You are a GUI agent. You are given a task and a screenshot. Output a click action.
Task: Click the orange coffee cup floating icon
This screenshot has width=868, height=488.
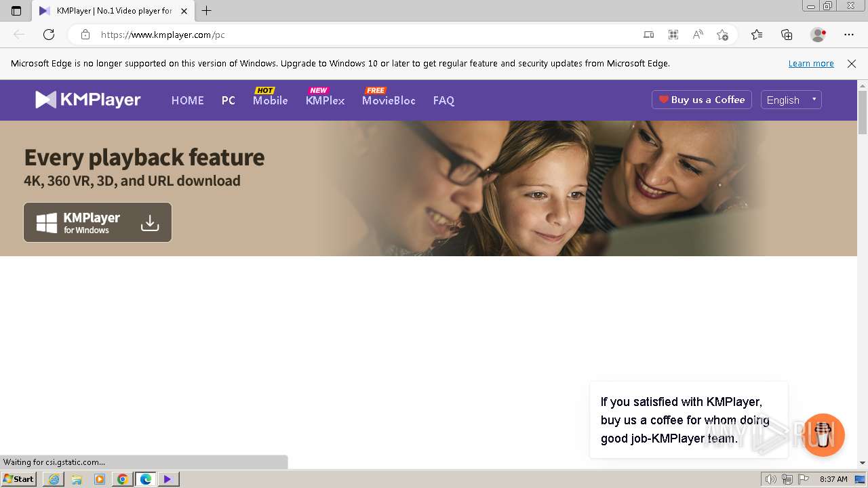tap(823, 435)
